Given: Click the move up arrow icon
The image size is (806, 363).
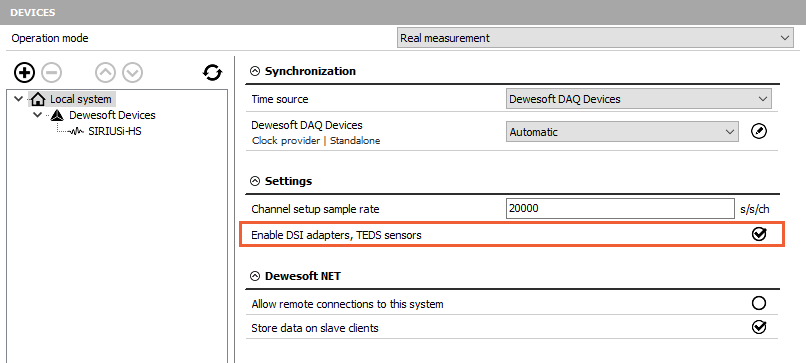Looking at the screenshot, I should click(x=105, y=72).
